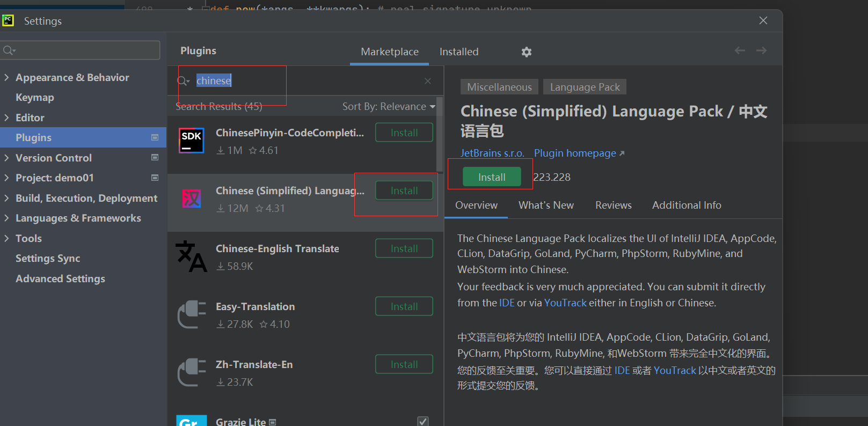This screenshot has height=426, width=868.
Task: Expand the Version Control node
Action: [x=6, y=158]
